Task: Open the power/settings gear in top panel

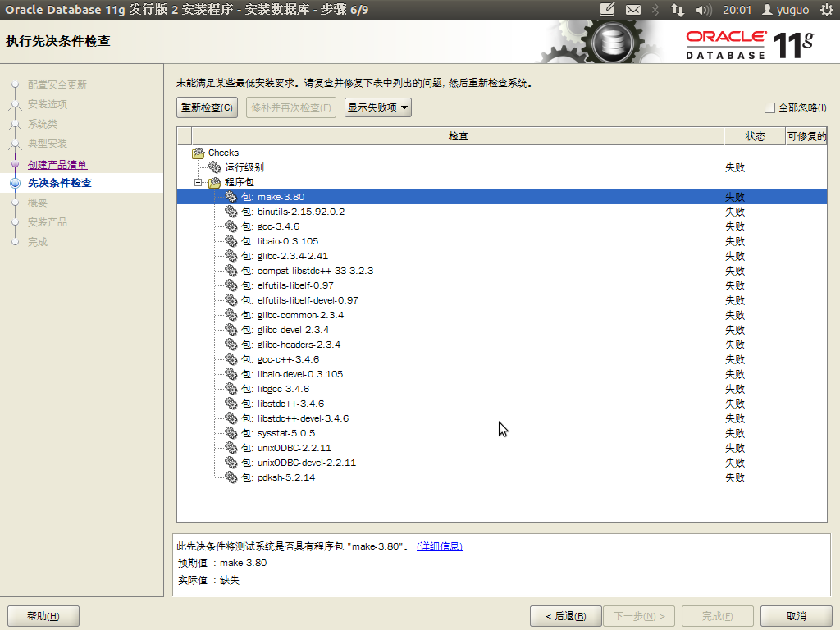Action: coord(827,10)
